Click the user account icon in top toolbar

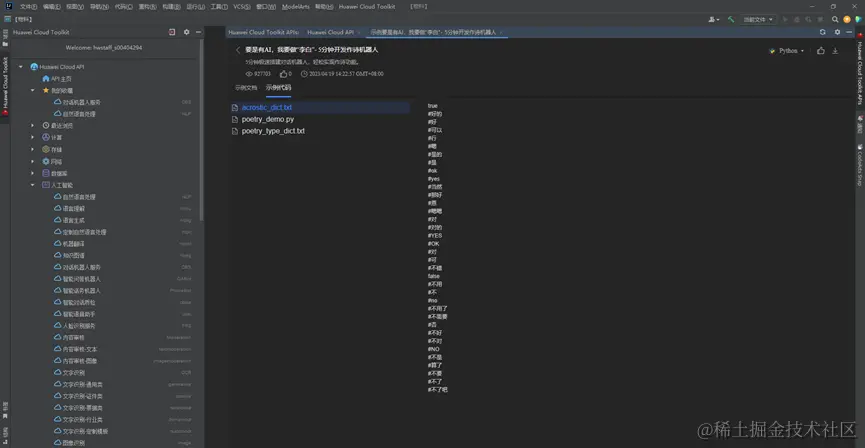[x=714, y=19]
